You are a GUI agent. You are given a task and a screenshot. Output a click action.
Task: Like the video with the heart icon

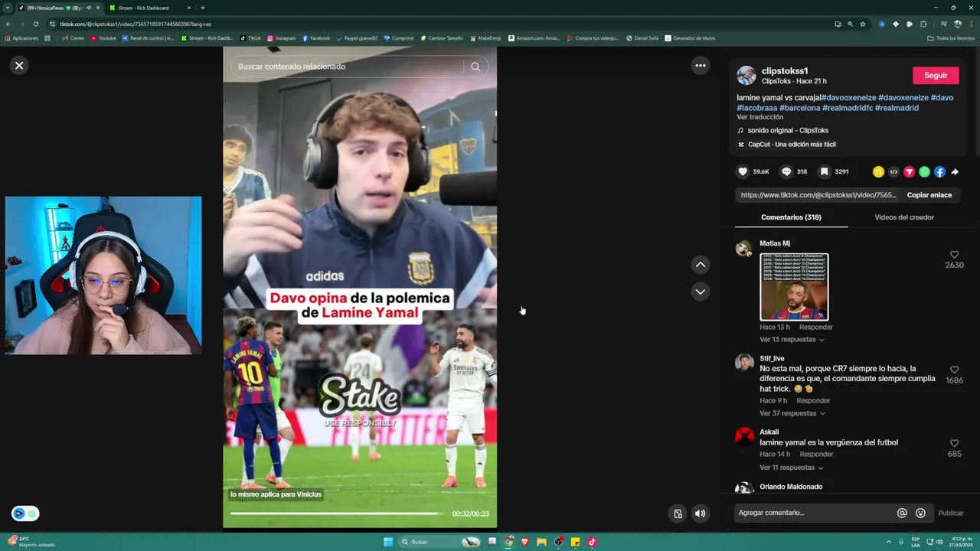[x=742, y=172]
